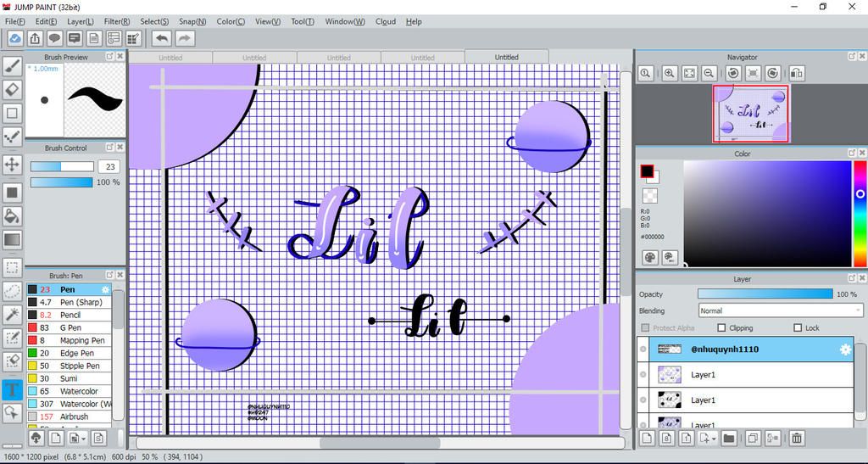This screenshot has width=868, height=464.
Task: Flip canvas view in Navigator
Action: [x=797, y=73]
